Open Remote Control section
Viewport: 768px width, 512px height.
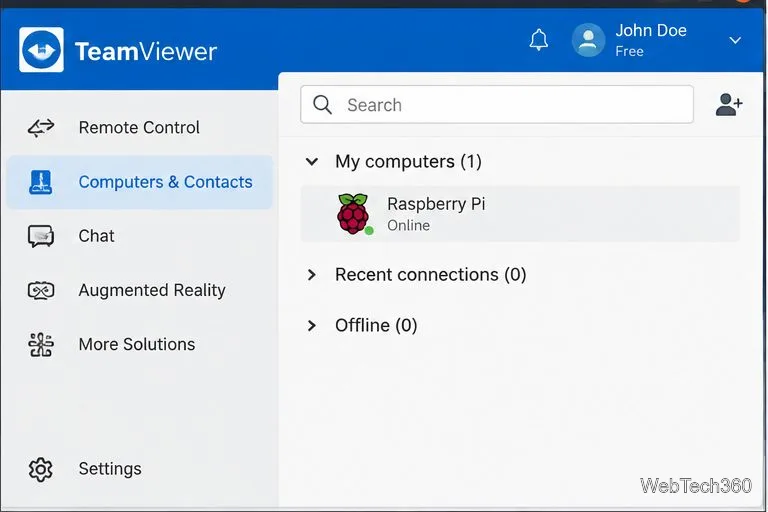coord(139,127)
